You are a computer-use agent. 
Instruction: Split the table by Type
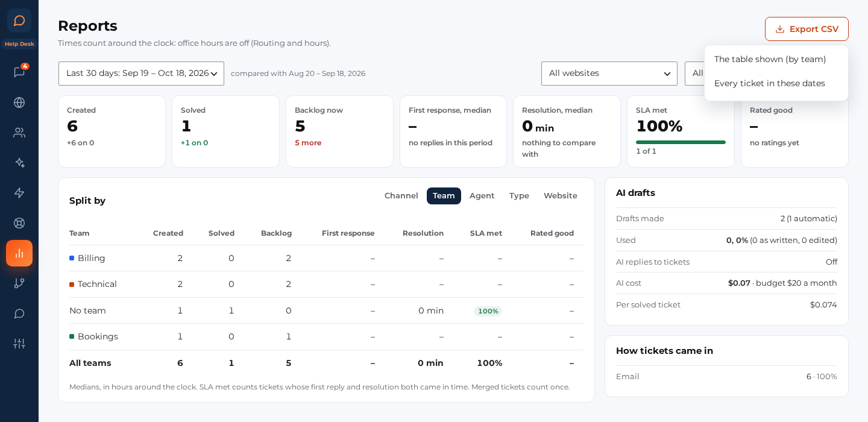coord(519,196)
